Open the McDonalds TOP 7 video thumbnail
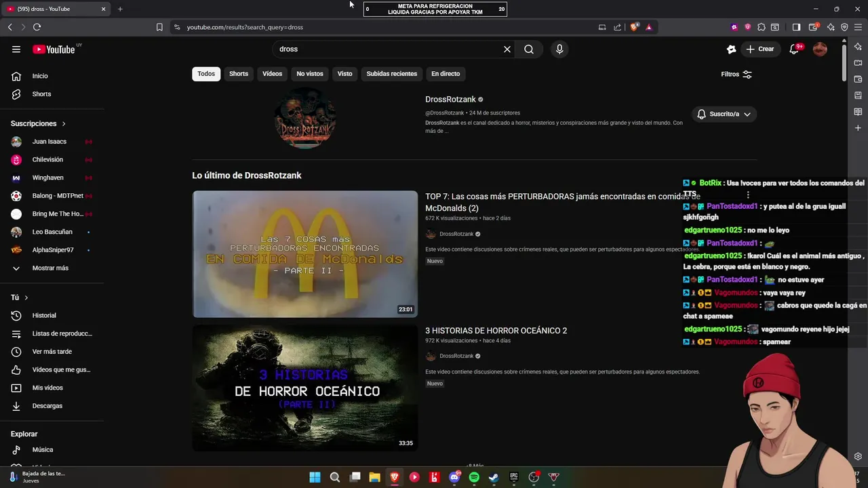This screenshot has width=868, height=488. click(305, 254)
